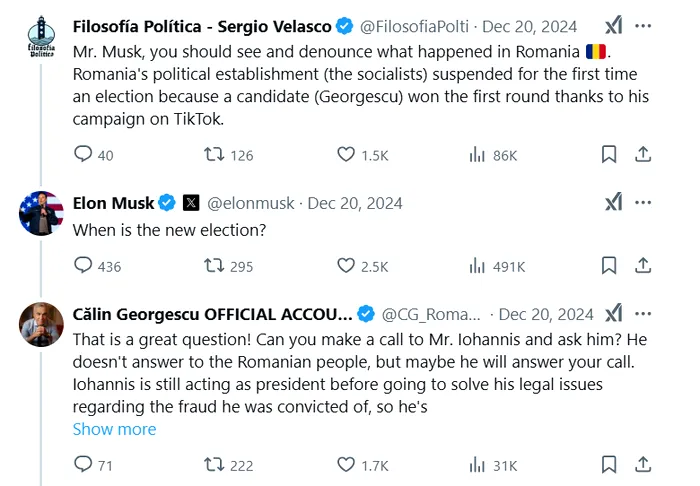This screenshot has height=486, width=700.
Task: Reply to Sergio Velasco's tweet
Action: (x=84, y=154)
